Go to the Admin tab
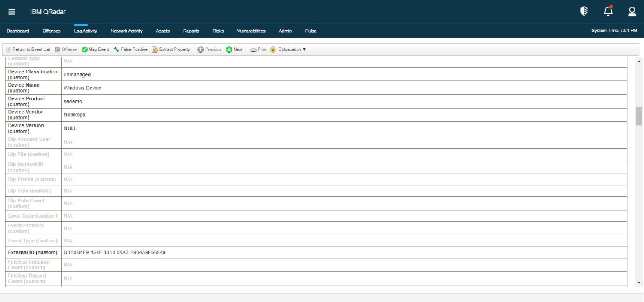 pyautogui.click(x=285, y=31)
